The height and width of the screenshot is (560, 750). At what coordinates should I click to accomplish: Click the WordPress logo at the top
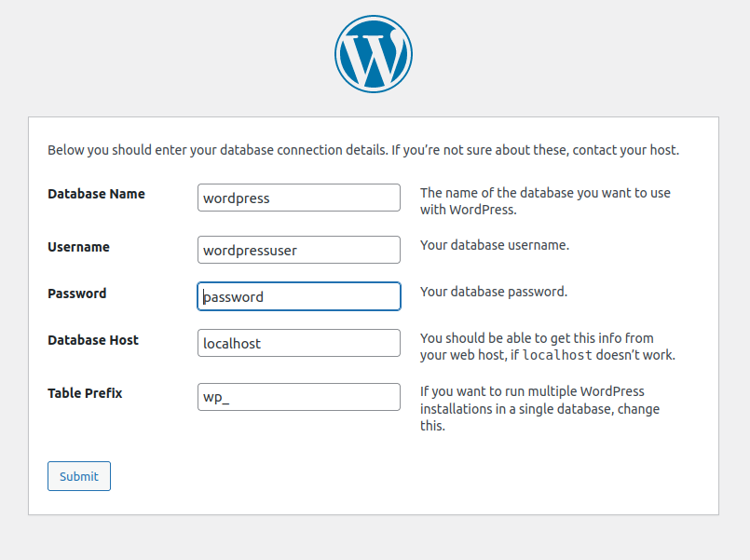point(374,54)
